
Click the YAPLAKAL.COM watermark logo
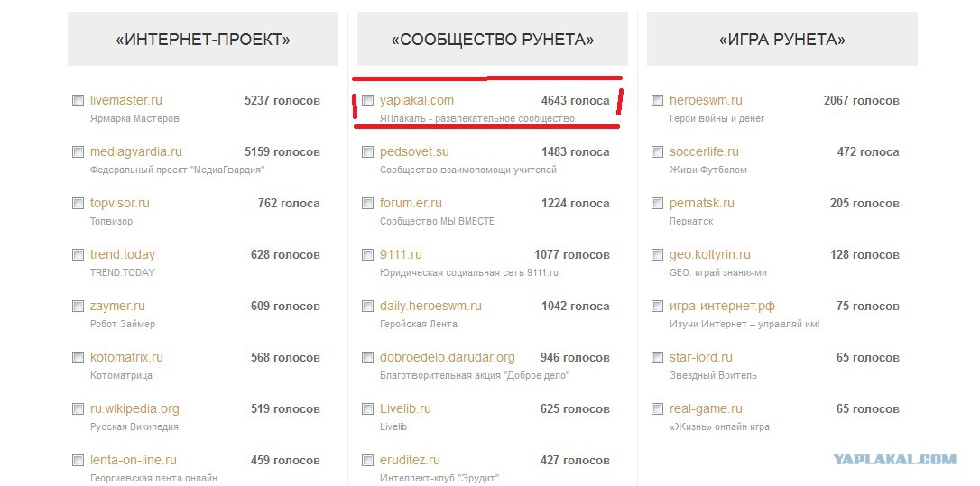tap(894, 459)
